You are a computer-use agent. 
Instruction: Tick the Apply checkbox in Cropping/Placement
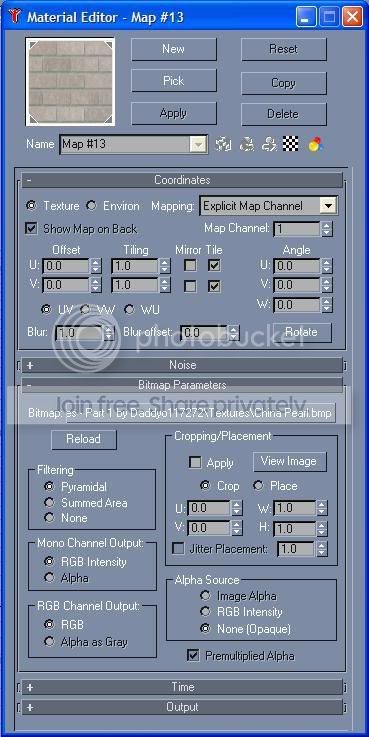[x=195, y=463]
